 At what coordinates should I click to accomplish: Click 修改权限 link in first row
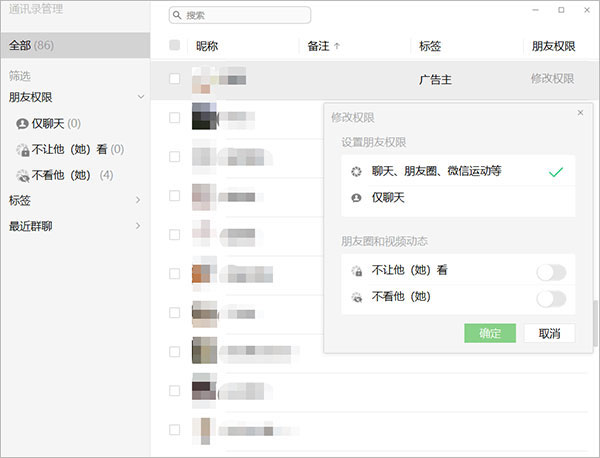click(x=552, y=78)
